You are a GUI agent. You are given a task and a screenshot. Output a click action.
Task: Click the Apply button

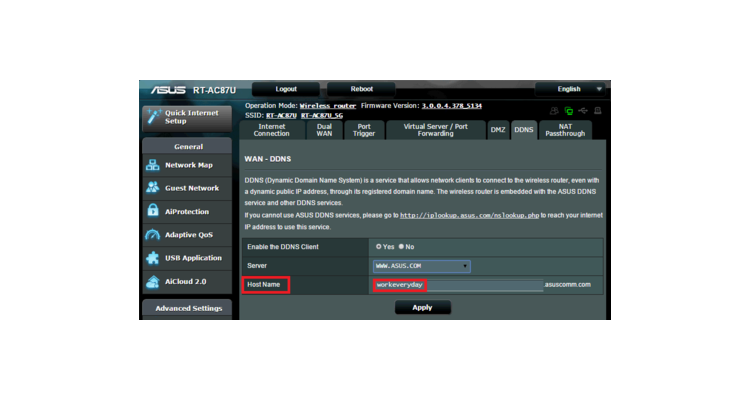tap(422, 307)
